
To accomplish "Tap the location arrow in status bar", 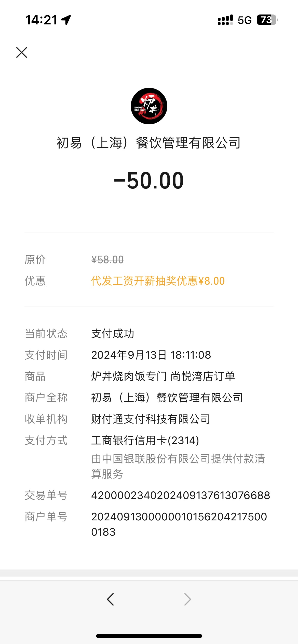I will 66,20.
